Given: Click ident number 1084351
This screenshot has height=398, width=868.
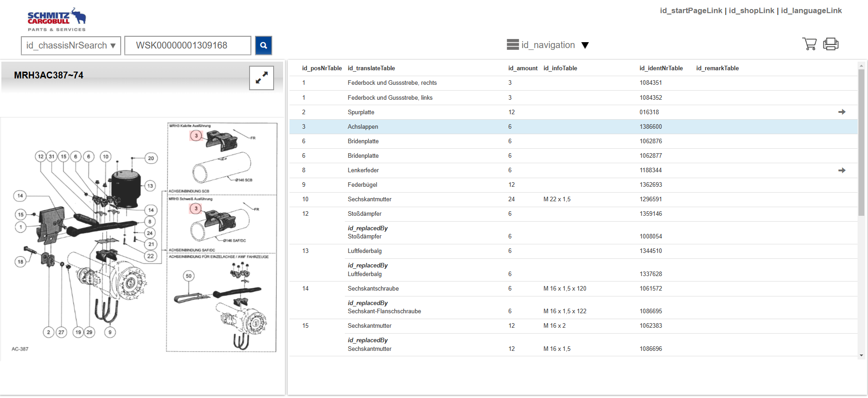Looking at the screenshot, I should (x=651, y=83).
